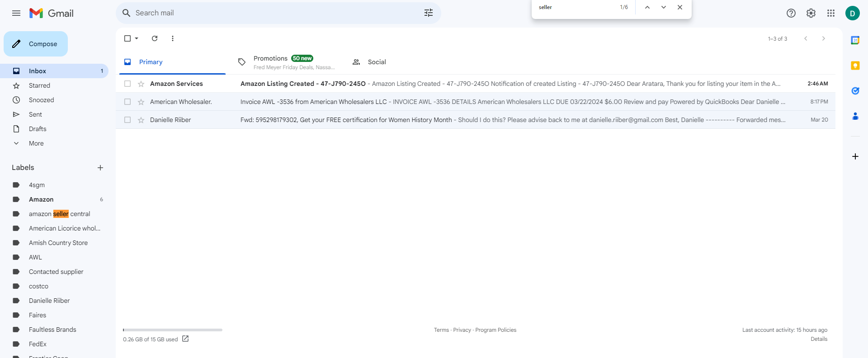868x358 pixels.
Task: Open account activity Details link
Action: click(x=819, y=339)
